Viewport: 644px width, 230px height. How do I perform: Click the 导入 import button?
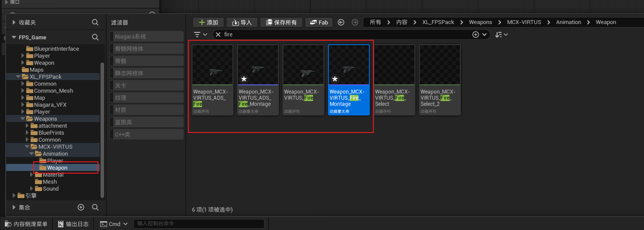pyautogui.click(x=242, y=22)
